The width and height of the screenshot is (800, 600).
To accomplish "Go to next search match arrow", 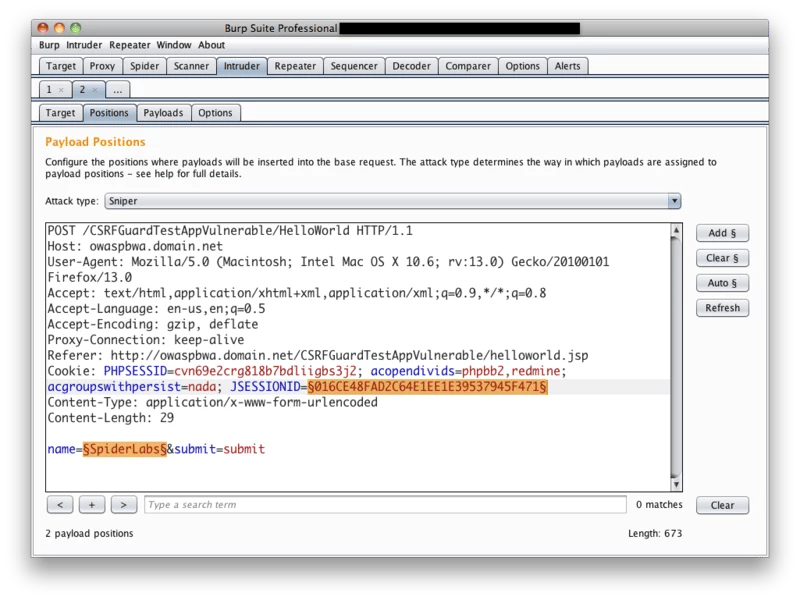I will [x=124, y=505].
